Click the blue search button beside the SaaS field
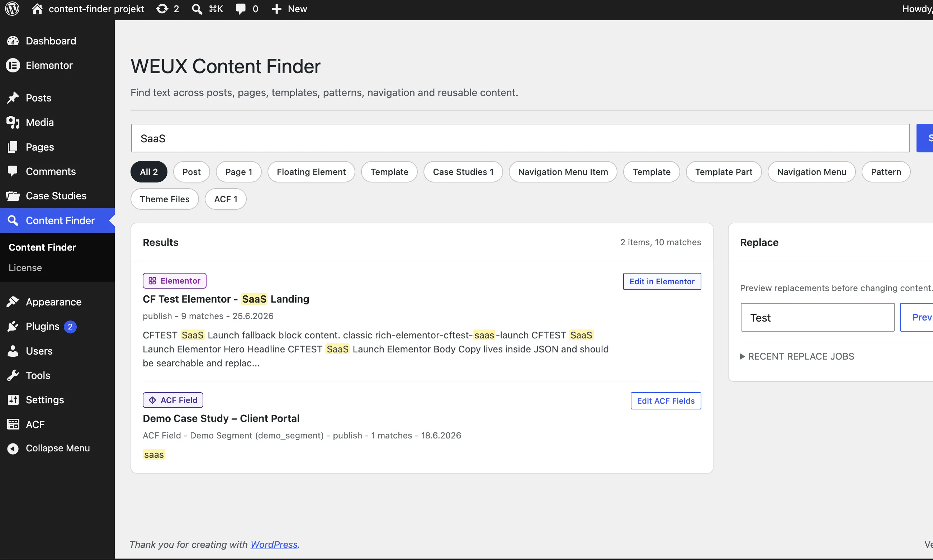 tap(925, 138)
